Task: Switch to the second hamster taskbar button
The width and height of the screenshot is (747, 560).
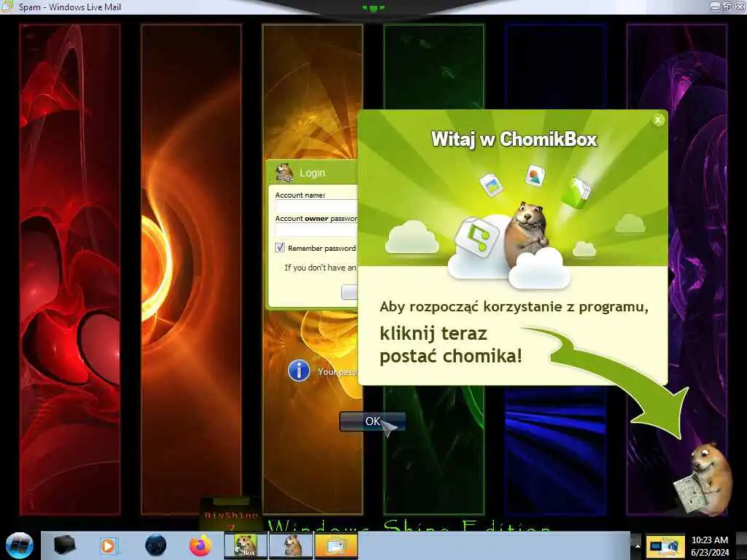Action: (291, 545)
